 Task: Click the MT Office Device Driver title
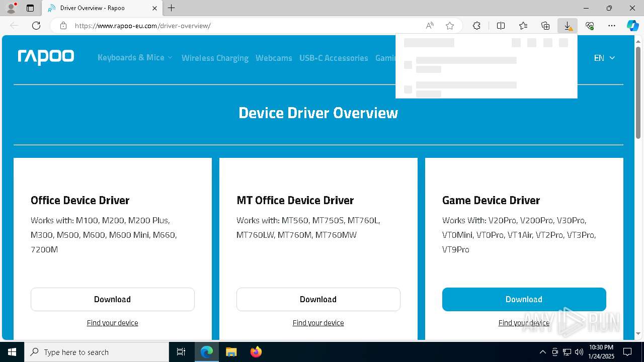(x=295, y=200)
